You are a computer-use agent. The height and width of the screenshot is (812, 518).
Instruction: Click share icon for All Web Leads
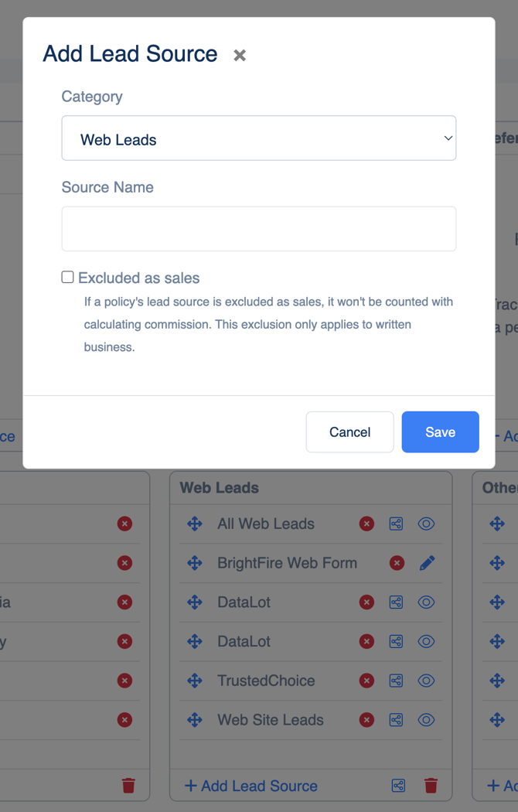(396, 524)
